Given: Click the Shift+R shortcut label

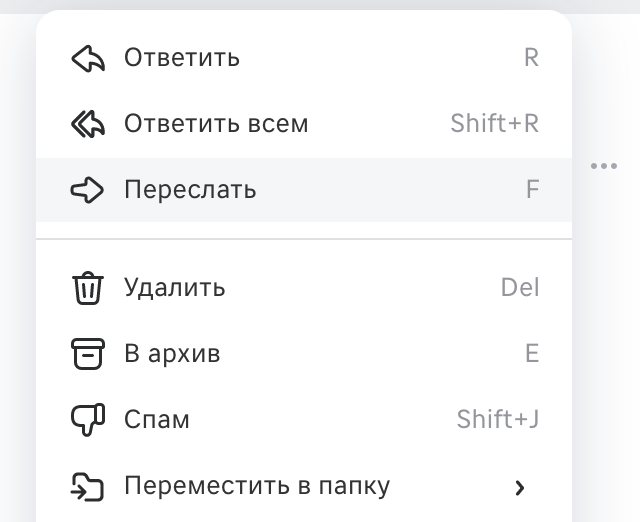Looking at the screenshot, I should tap(495, 123).
